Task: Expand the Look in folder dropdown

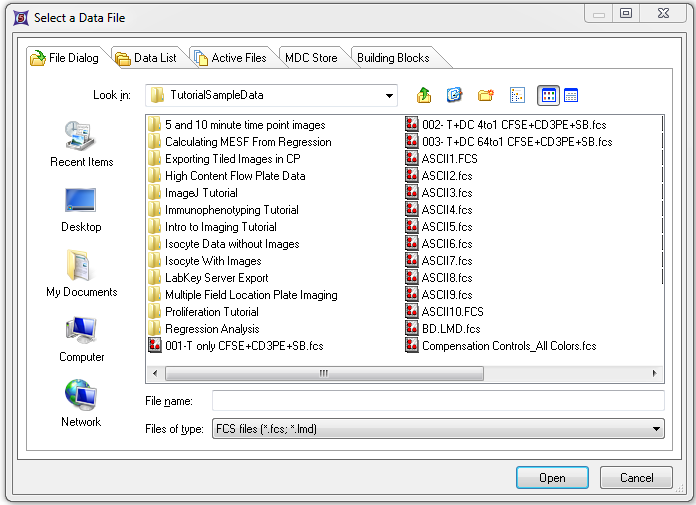Action: click(389, 95)
